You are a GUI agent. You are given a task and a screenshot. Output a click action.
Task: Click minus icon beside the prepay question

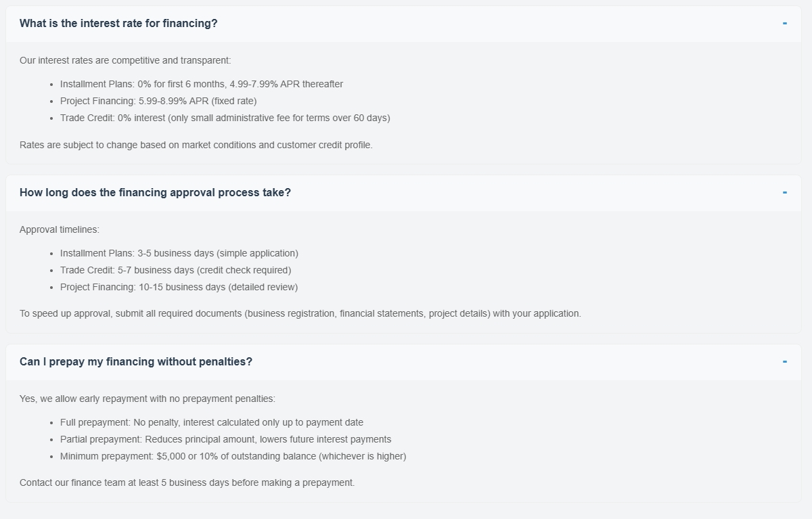pyautogui.click(x=784, y=362)
